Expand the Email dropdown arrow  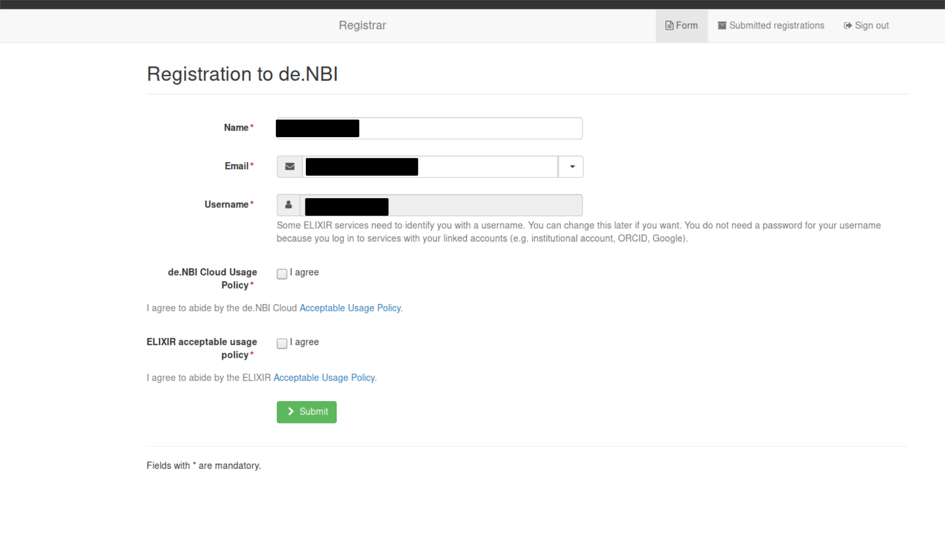click(x=571, y=167)
